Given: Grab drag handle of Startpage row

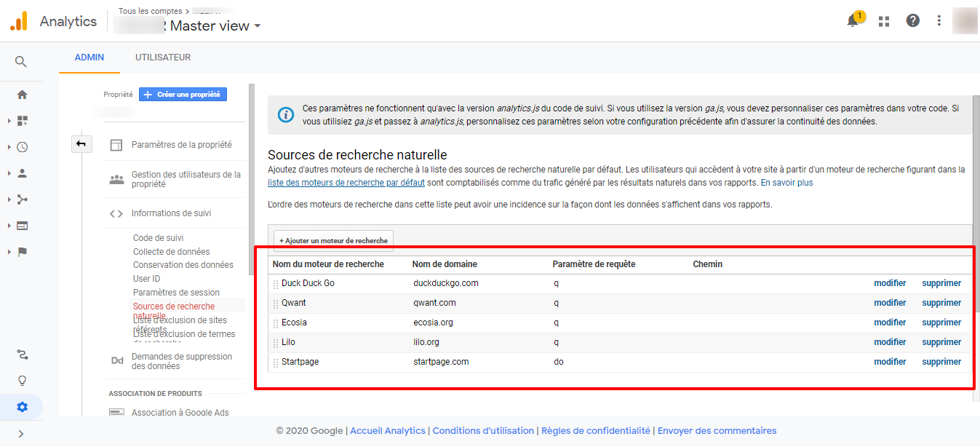Looking at the screenshot, I should [276, 363].
